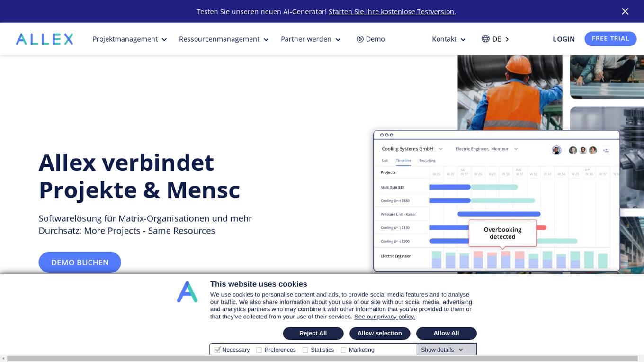The image size is (644, 362).
Task: Go to the ALLEX home logo
Action: [45, 39]
